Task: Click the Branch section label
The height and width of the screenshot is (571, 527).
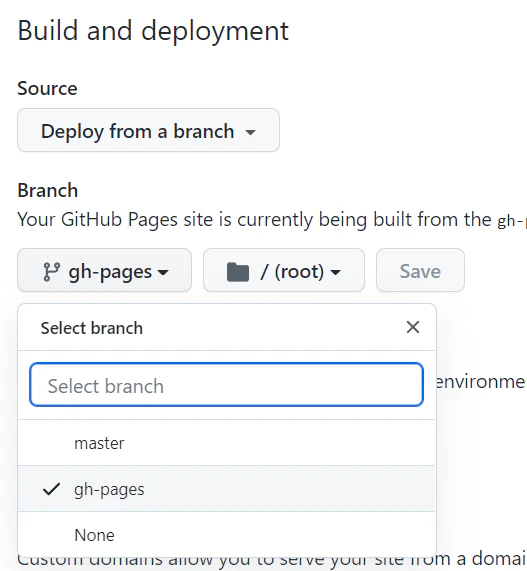Action: 48,190
